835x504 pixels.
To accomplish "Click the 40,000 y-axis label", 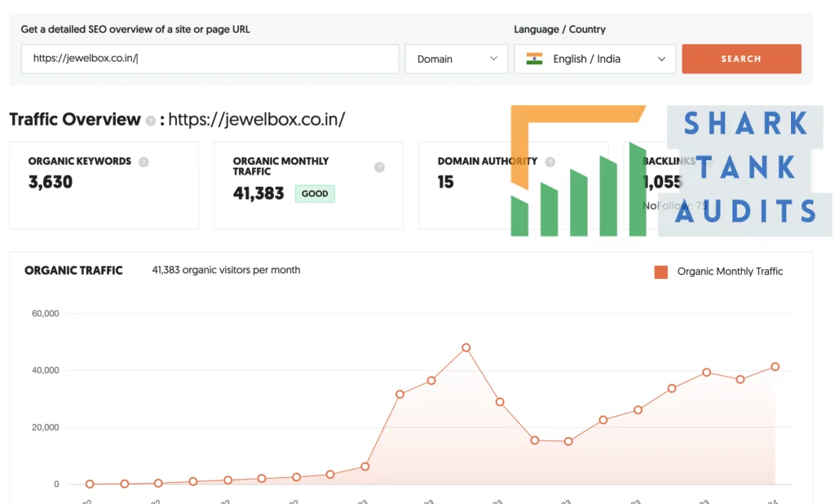I will pyautogui.click(x=46, y=370).
